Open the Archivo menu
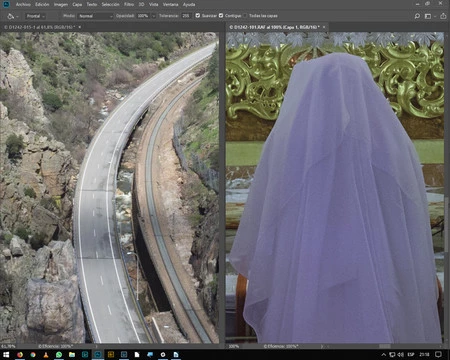 click(23, 4)
